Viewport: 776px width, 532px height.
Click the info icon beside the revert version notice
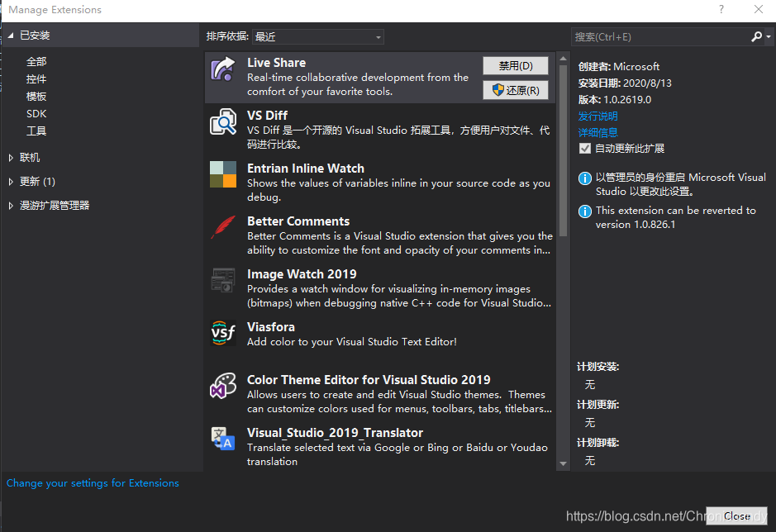(x=584, y=211)
